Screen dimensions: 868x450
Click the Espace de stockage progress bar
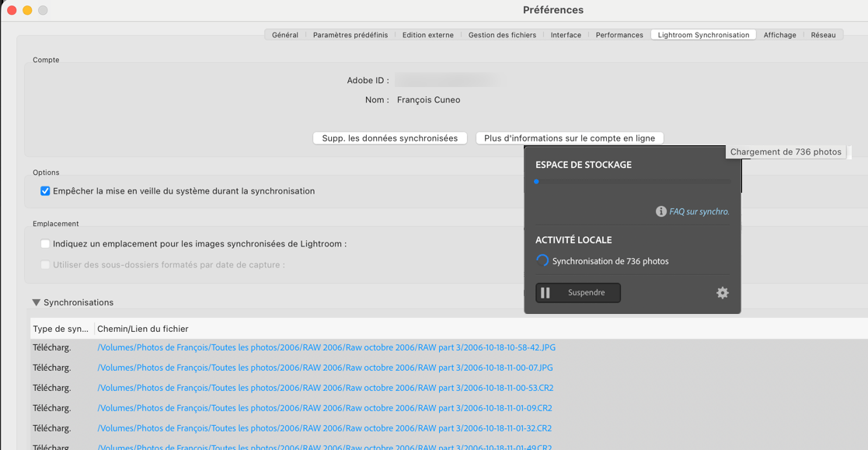(633, 181)
